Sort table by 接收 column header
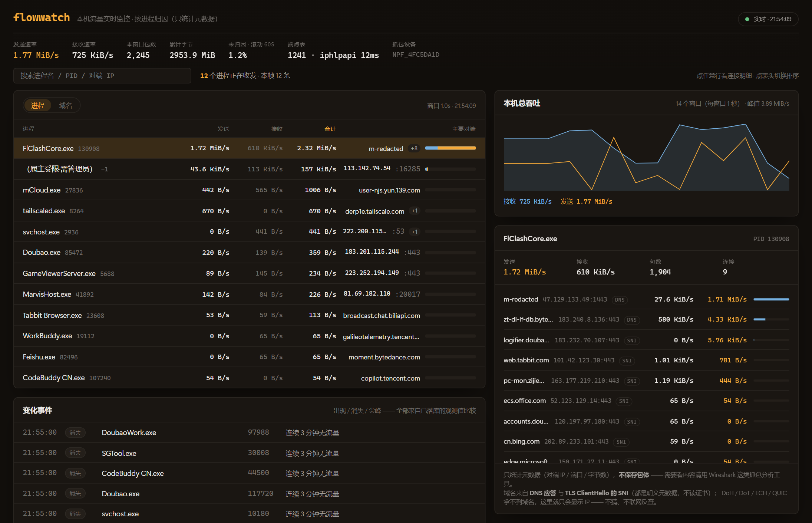 [277, 129]
